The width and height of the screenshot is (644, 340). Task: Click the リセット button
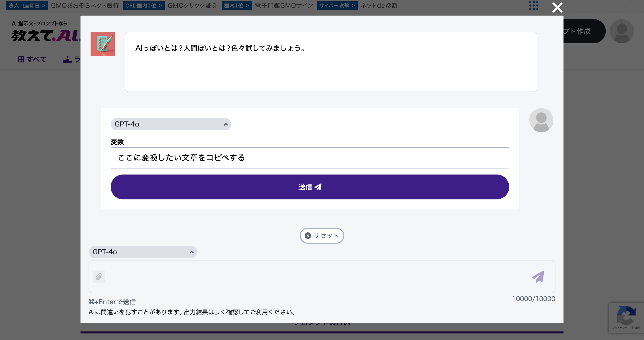click(322, 236)
